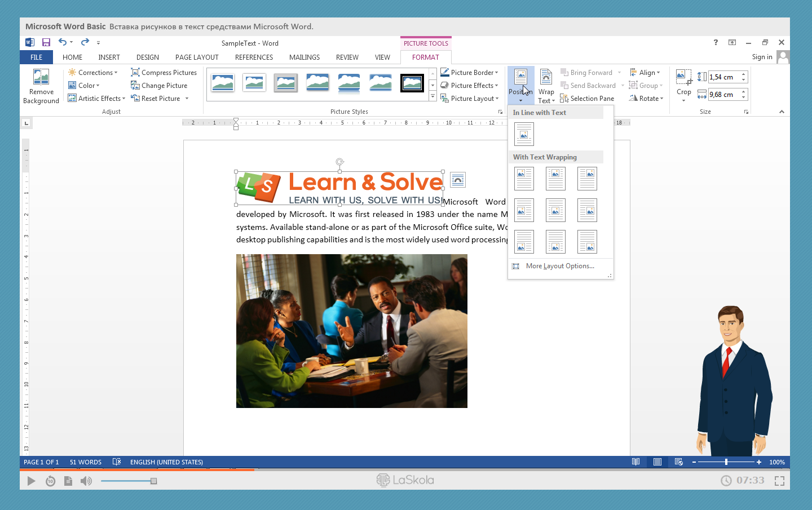Expand the Wrap Text dropdown
The image size is (812, 510).
coord(546,101)
